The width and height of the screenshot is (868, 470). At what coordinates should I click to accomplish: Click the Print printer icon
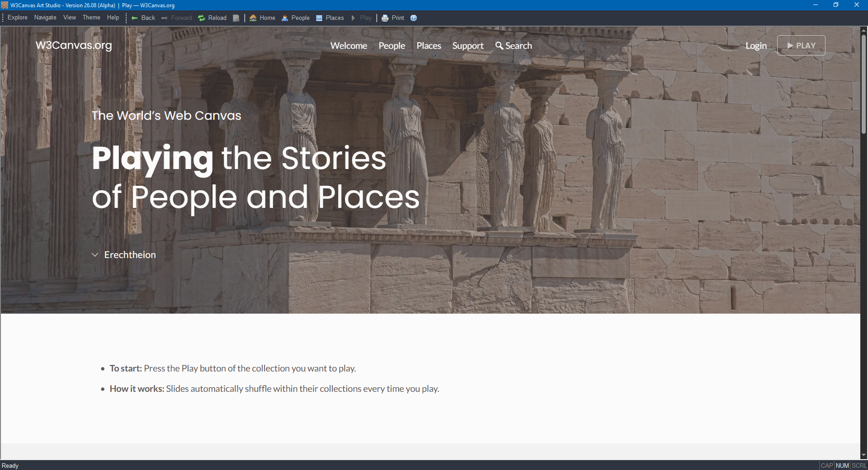(x=385, y=18)
